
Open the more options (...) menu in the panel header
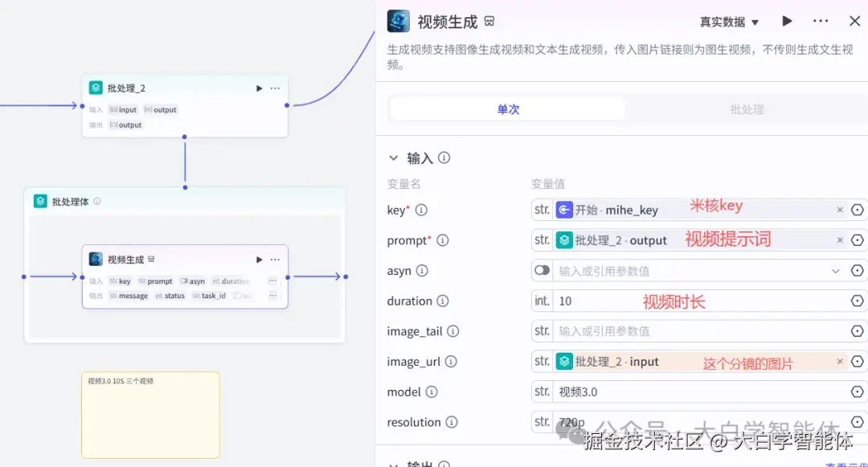821,21
